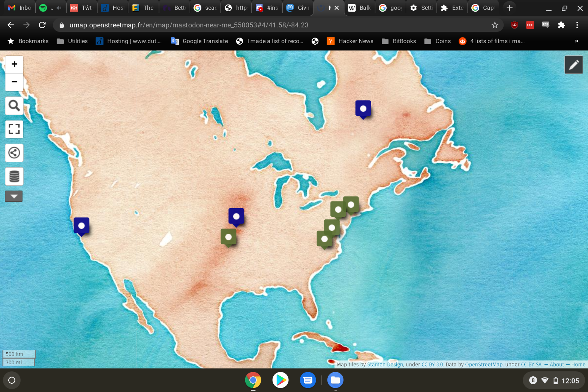
Task: Open the uBlock Origin extension
Action: point(514,25)
